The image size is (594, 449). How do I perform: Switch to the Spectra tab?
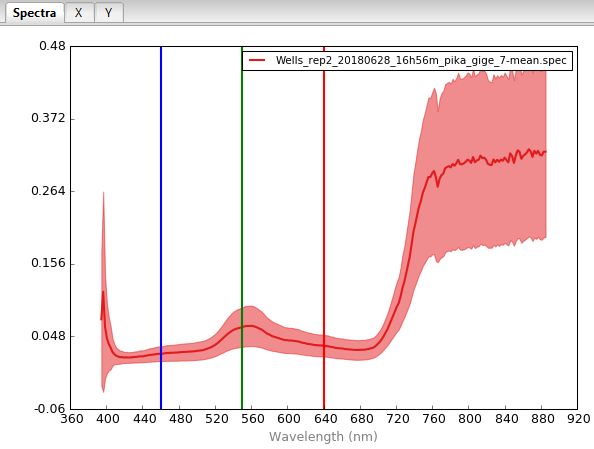pyautogui.click(x=34, y=13)
